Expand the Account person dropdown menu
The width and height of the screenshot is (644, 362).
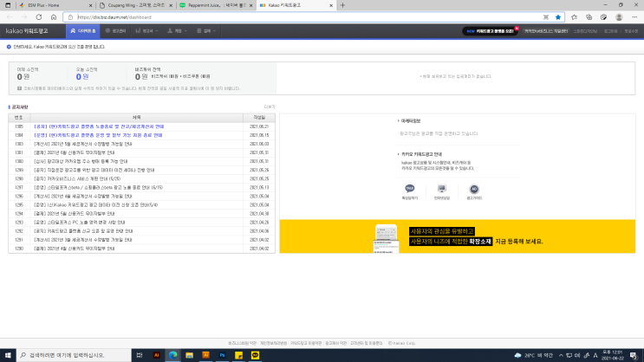pyautogui.click(x=177, y=31)
